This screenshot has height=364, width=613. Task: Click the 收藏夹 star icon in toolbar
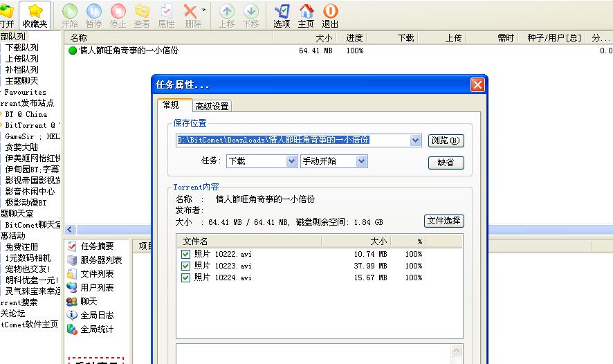(x=35, y=11)
